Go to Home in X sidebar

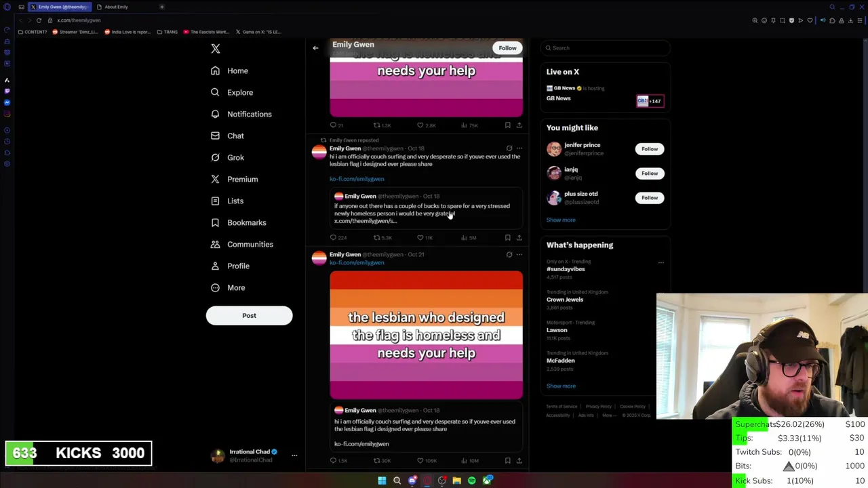(x=230, y=70)
